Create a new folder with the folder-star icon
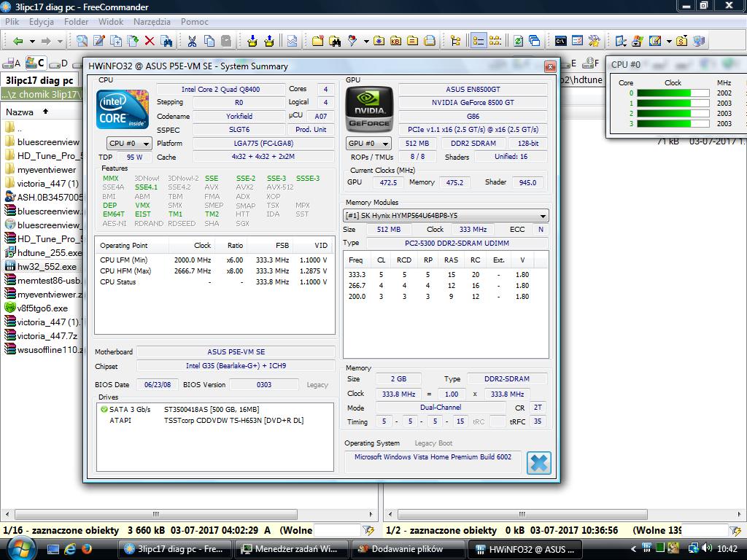 [x=318, y=41]
